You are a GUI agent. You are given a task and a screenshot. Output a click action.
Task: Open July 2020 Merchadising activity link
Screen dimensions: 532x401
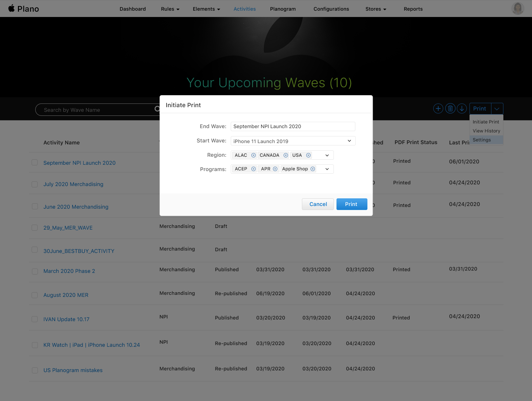(73, 184)
